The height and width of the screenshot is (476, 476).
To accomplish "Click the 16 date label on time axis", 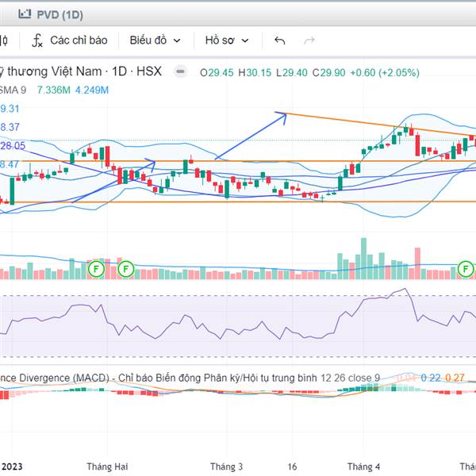I will (x=292, y=466).
